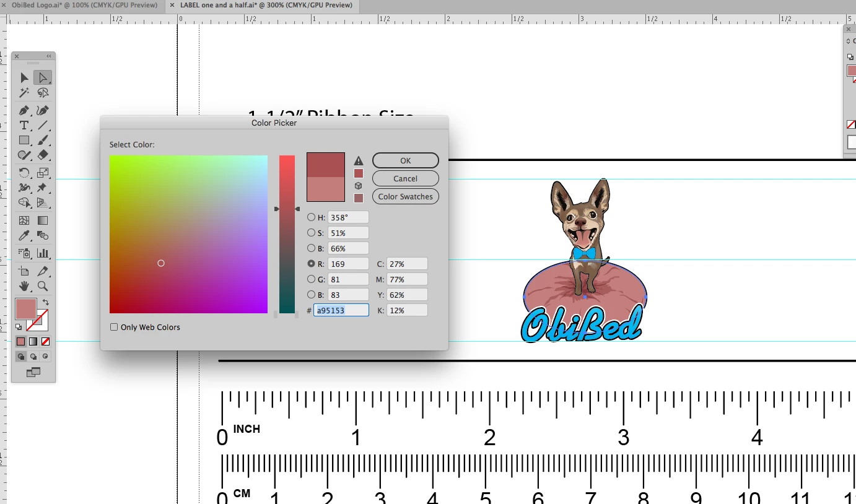The image size is (856, 504).
Task: Swap fill and stroke arrows
Action: [x=46, y=302]
